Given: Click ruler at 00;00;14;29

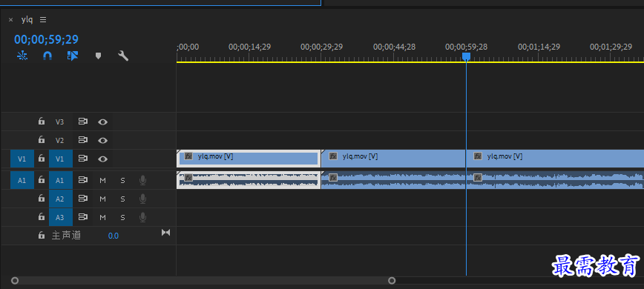Looking at the screenshot, I should [x=250, y=47].
